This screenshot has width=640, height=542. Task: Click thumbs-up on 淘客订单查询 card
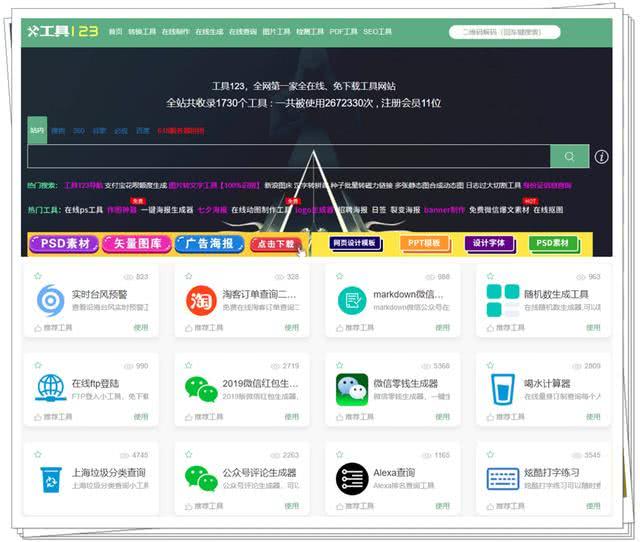coord(188,328)
